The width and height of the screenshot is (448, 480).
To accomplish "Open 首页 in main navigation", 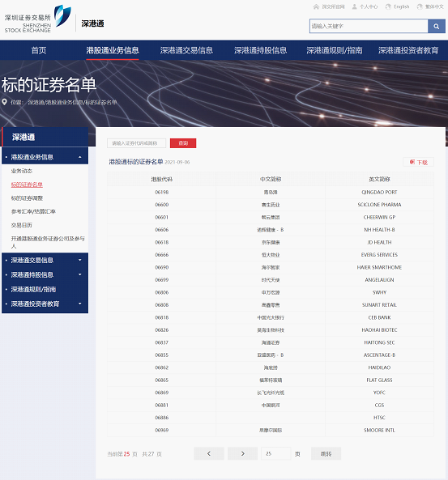I will pyautogui.click(x=39, y=50).
